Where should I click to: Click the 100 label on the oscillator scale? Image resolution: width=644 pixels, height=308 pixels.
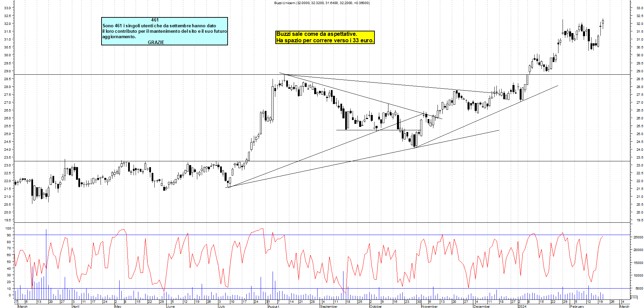tap(9, 228)
